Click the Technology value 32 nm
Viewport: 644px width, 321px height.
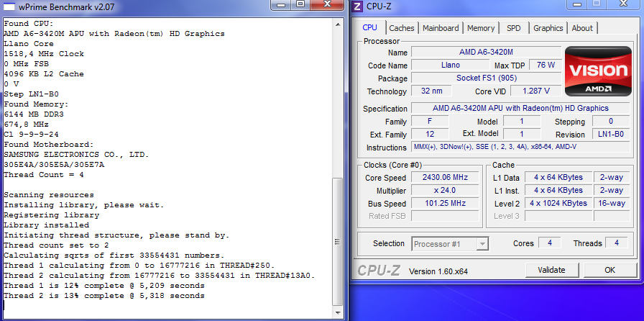(x=432, y=91)
